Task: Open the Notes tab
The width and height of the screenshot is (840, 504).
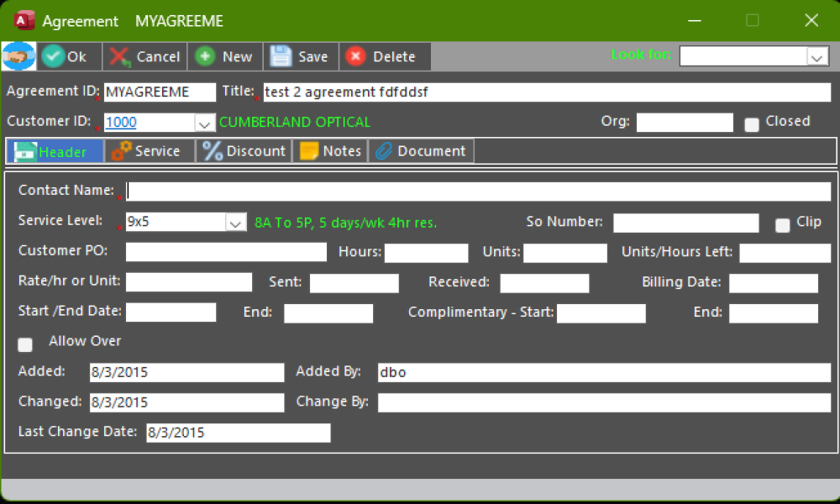Action: [331, 151]
